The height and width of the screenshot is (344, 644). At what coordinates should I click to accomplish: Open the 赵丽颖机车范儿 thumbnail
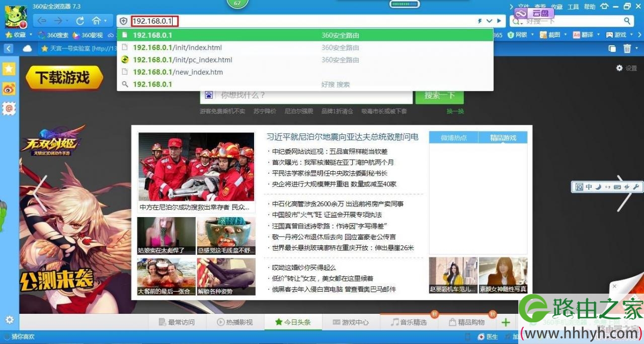[x=453, y=276]
